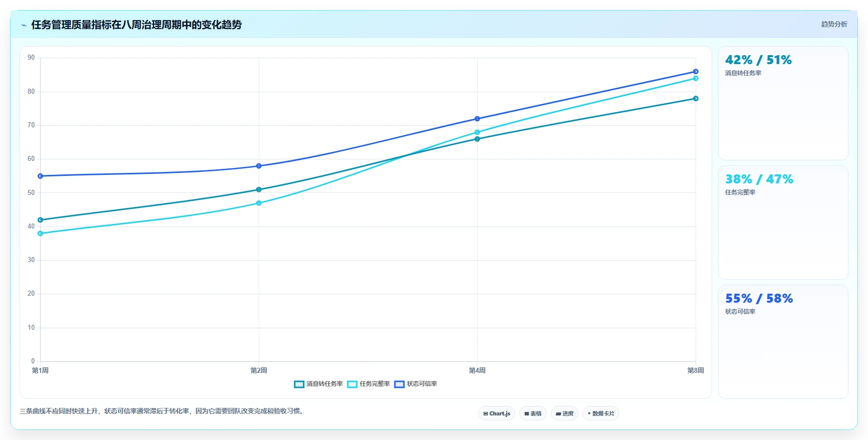
Task: Click 消息转任务率 data point at 第8周
Action: (696, 98)
